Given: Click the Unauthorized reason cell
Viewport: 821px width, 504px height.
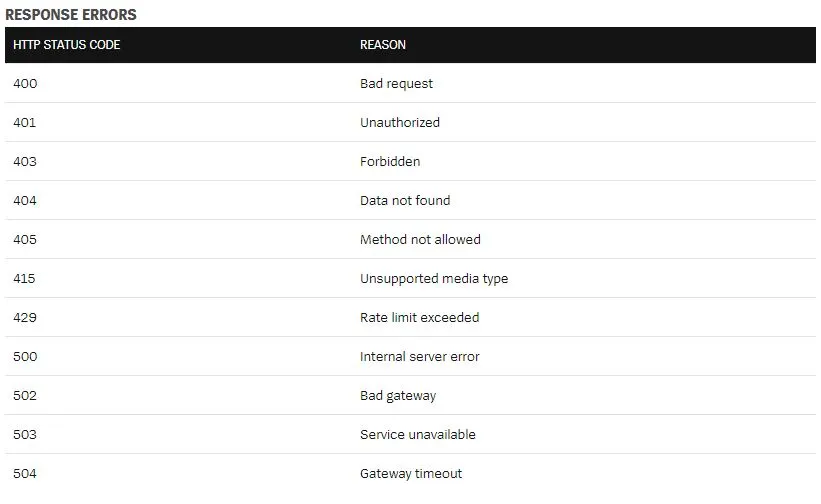Looking at the screenshot, I should point(400,123).
